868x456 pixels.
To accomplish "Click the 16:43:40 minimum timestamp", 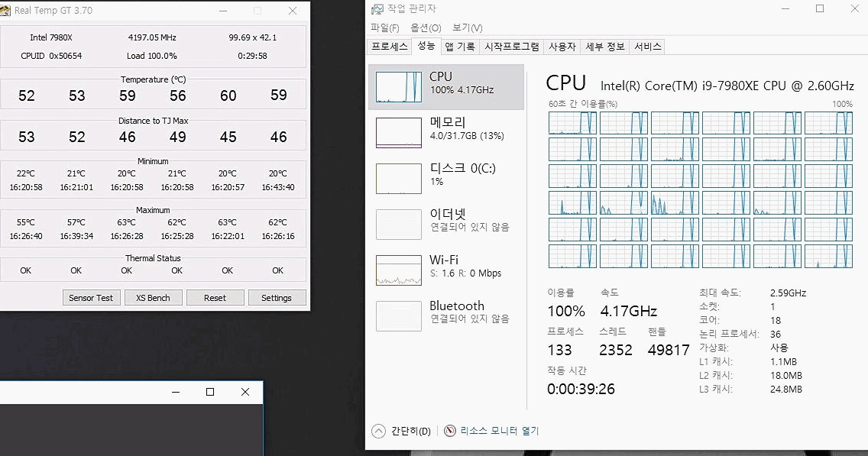I will pos(278,187).
